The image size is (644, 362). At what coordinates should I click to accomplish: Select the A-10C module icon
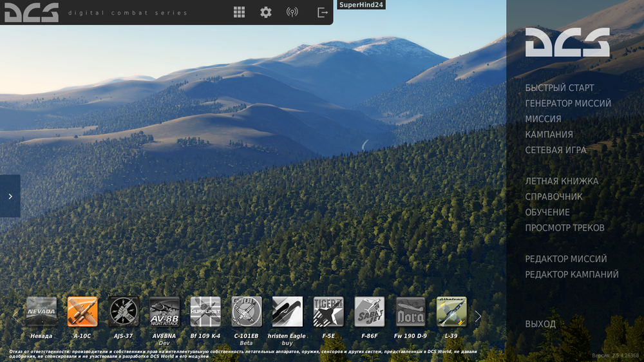(x=82, y=312)
